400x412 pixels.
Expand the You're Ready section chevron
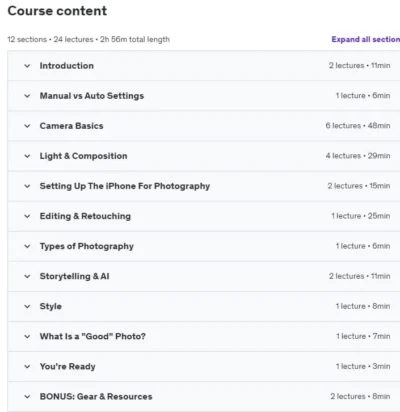pos(27,367)
